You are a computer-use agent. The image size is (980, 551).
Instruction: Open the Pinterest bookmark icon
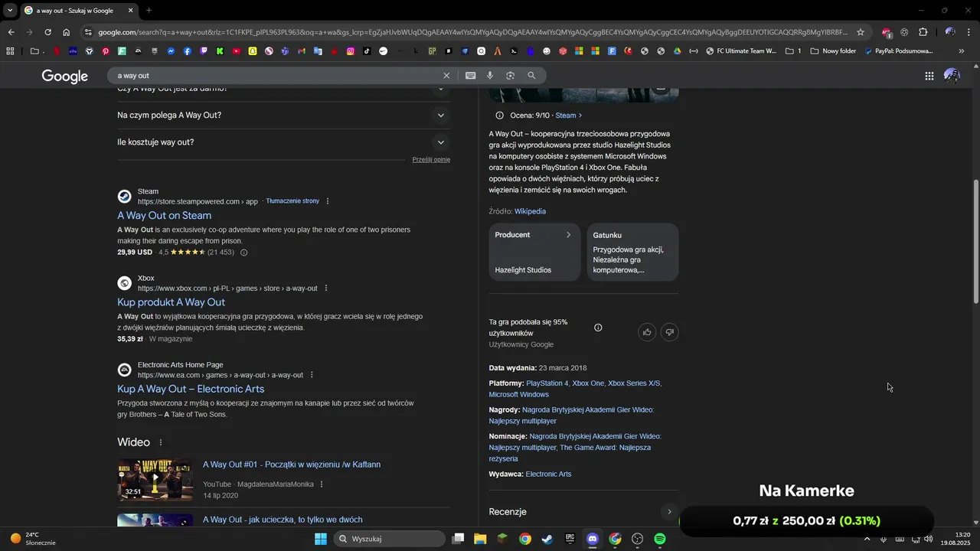tap(106, 51)
